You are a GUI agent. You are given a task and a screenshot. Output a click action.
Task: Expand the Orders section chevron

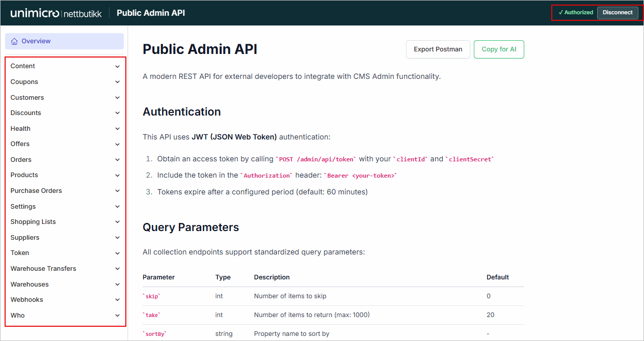click(x=117, y=160)
